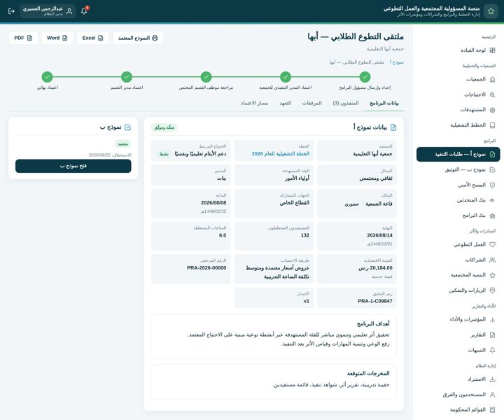
Task: Click the بنك المتحدثين megaphone icon
Action: [492, 200]
